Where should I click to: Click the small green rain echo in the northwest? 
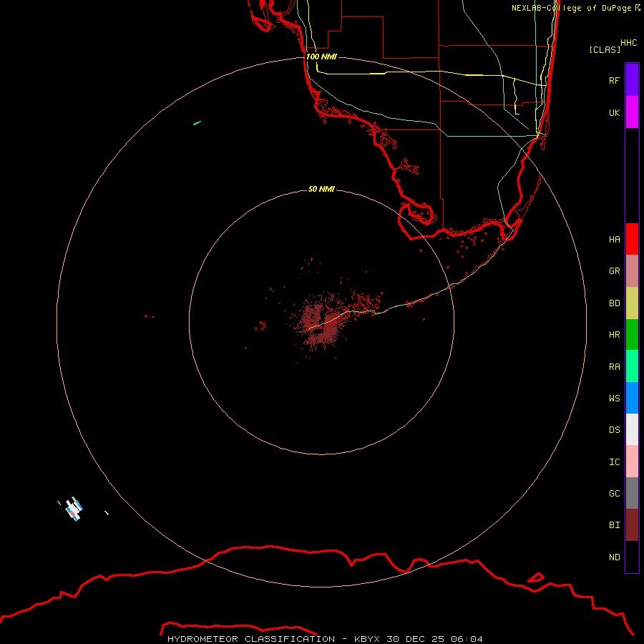pos(197,122)
